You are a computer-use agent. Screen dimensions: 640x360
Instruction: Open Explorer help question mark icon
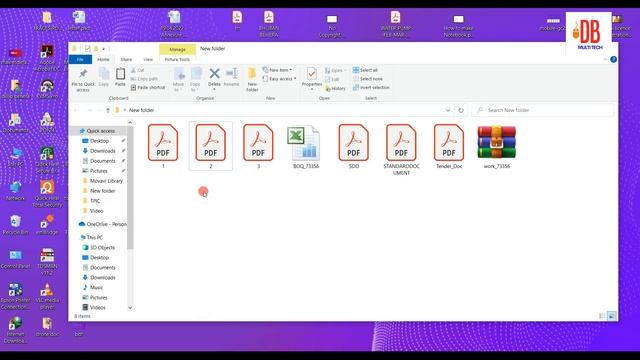(613, 60)
